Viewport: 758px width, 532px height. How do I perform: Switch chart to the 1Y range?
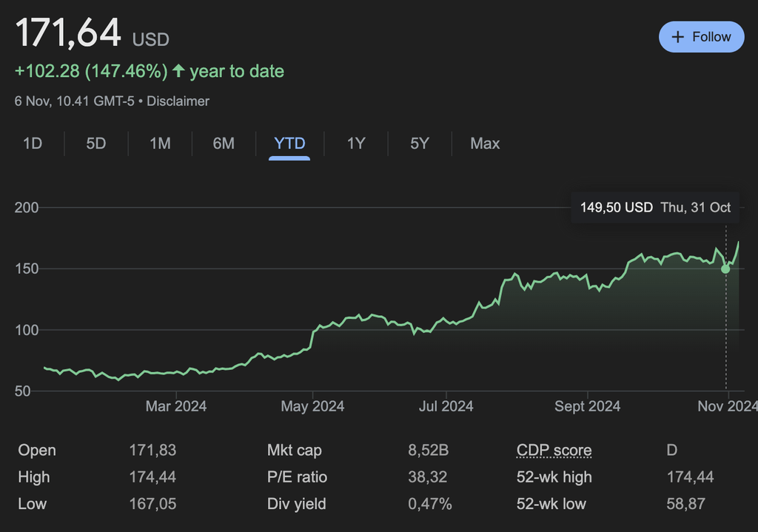[356, 144]
